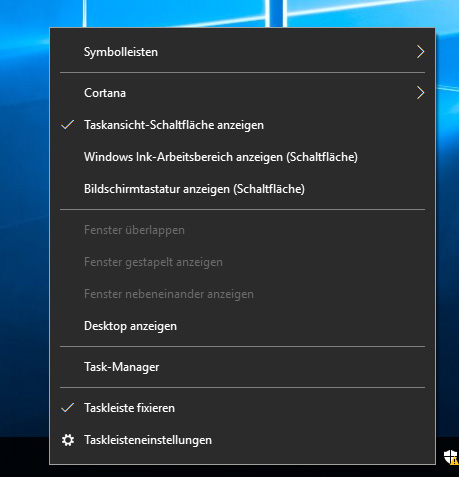Choose Fenster gestapelt anzeigen
Viewport: 459px width, 477px height.
(x=242, y=262)
